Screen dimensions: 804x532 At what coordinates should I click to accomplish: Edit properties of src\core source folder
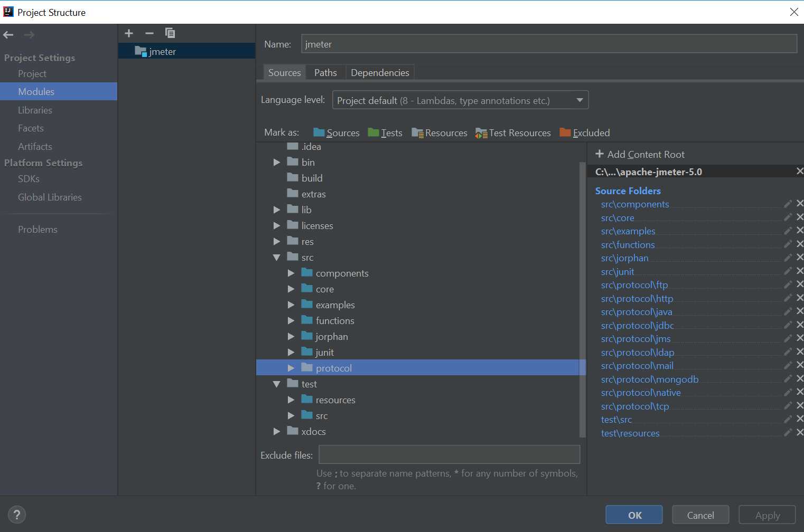pos(788,217)
